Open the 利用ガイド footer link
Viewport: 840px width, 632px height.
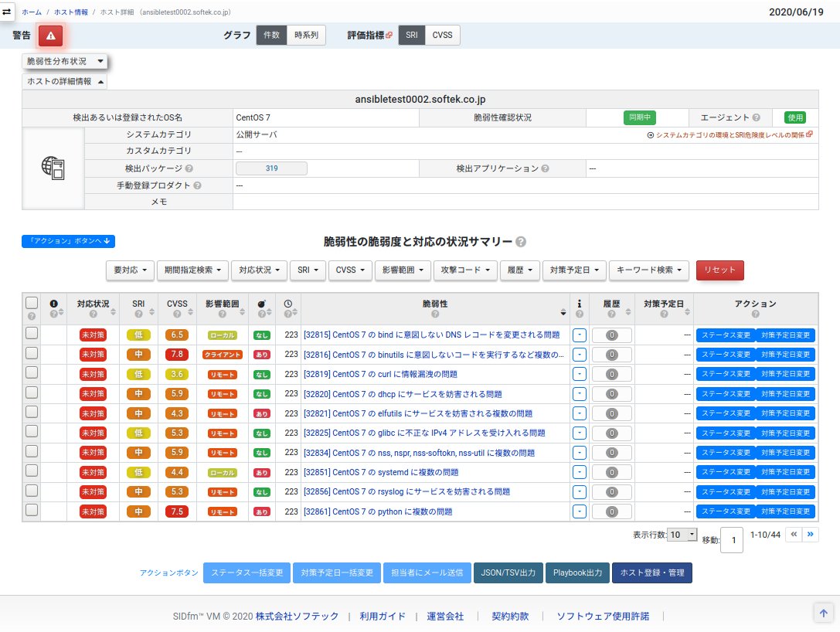(383, 617)
